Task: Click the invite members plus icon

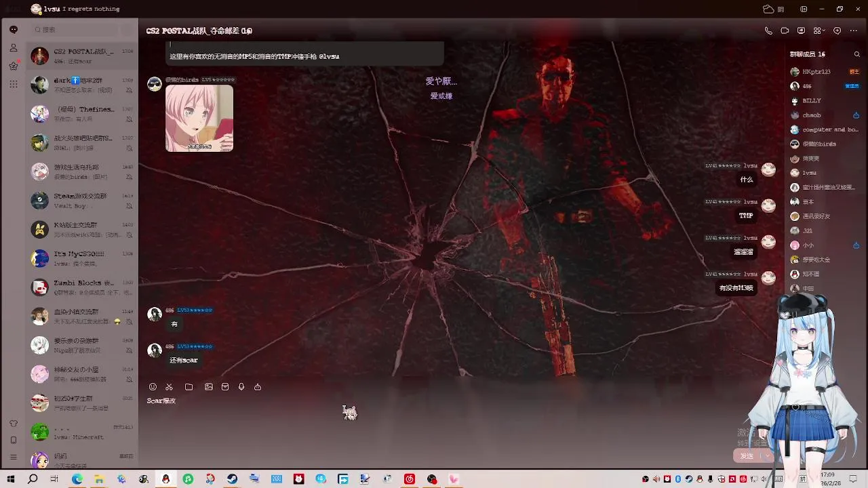Action: point(837,30)
